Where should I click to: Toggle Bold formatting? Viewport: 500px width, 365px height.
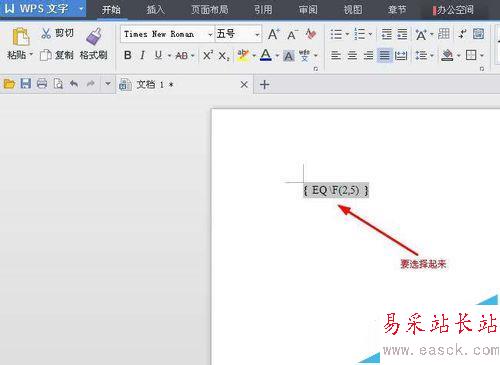127,55
